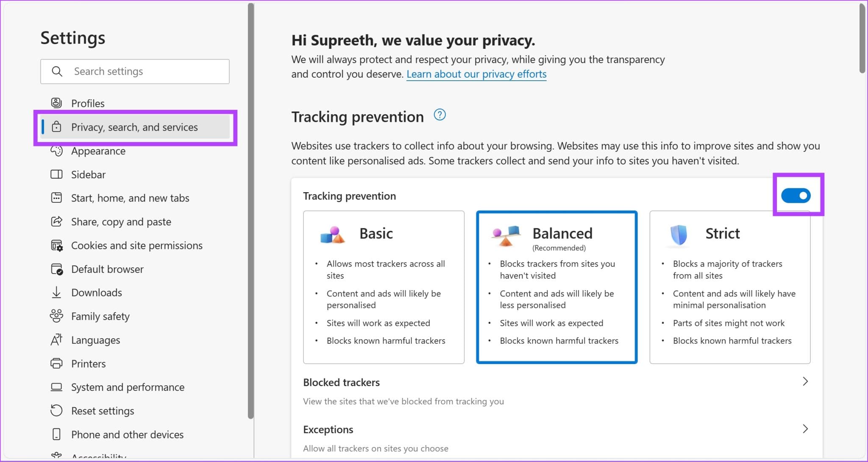The height and width of the screenshot is (462, 868).
Task: Click the search magnifier icon
Action: [57, 71]
